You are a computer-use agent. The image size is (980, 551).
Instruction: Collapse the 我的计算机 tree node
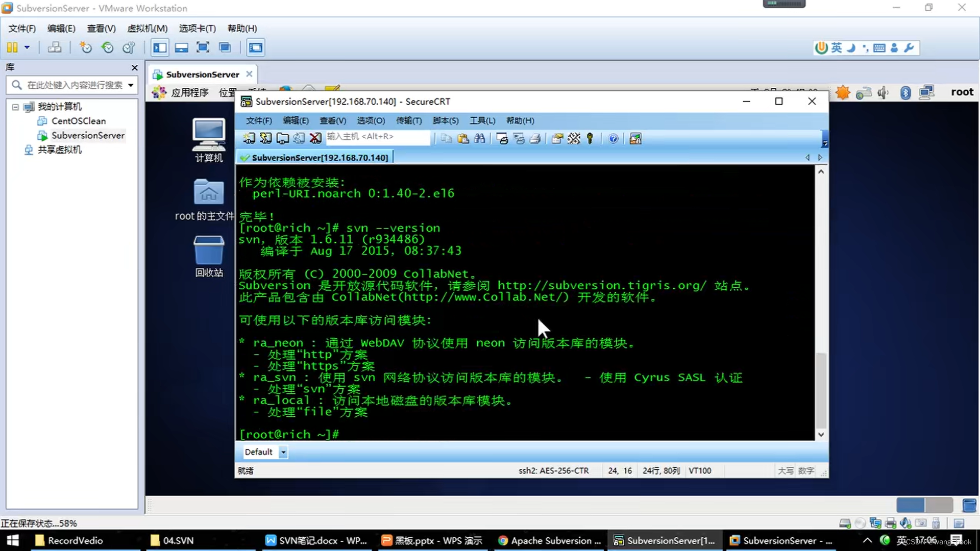coord(15,107)
